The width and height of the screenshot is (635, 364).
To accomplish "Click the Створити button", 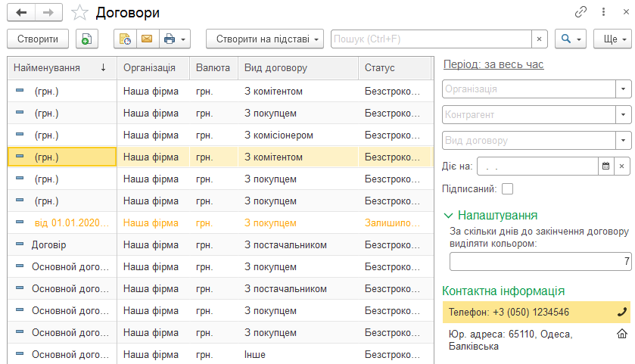I will click(38, 39).
